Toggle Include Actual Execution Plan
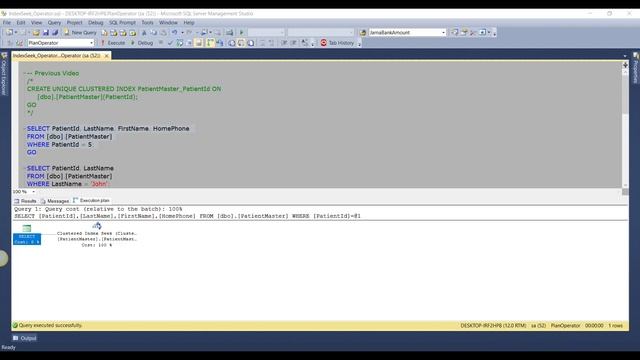The width and height of the screenshot is (640, 360). (210, 43)
